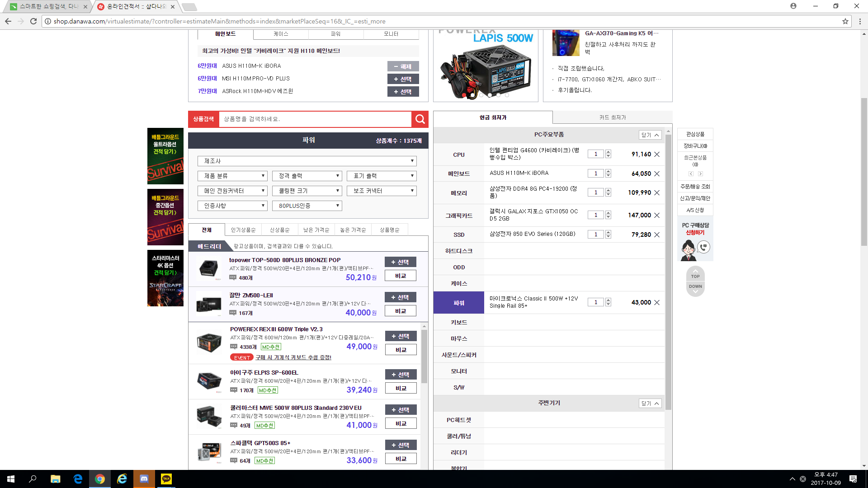The height and width of the screenshot is (488, 868).
Task: Switch to the 카드 최저가 tab
Action: pos(613,117)
